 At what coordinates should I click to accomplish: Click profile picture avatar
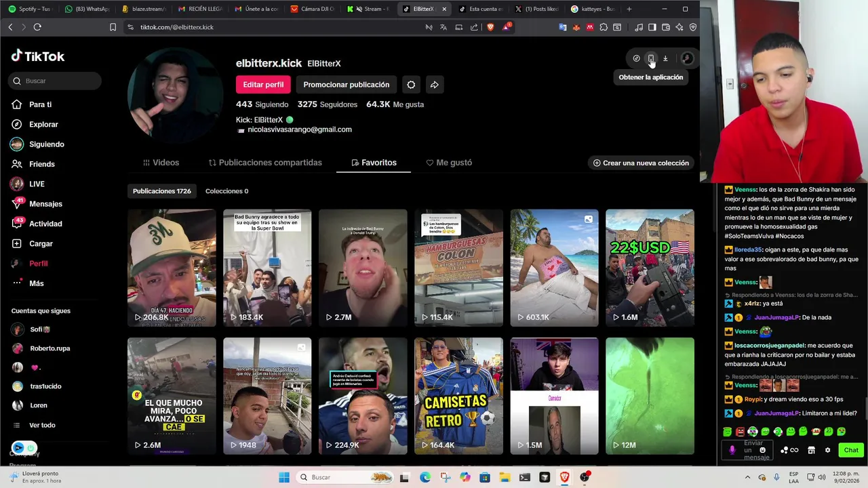point(176,96)
